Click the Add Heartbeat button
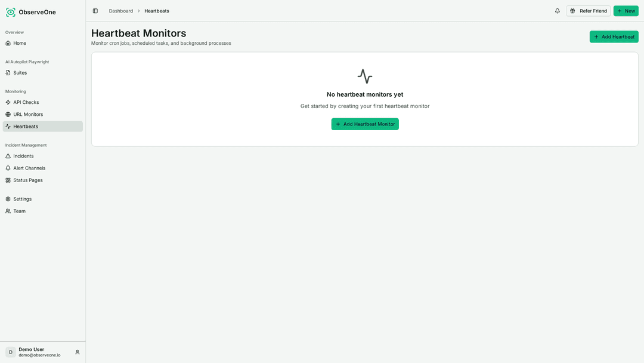This screenshot has width=644, height=363. coord(614,37)
